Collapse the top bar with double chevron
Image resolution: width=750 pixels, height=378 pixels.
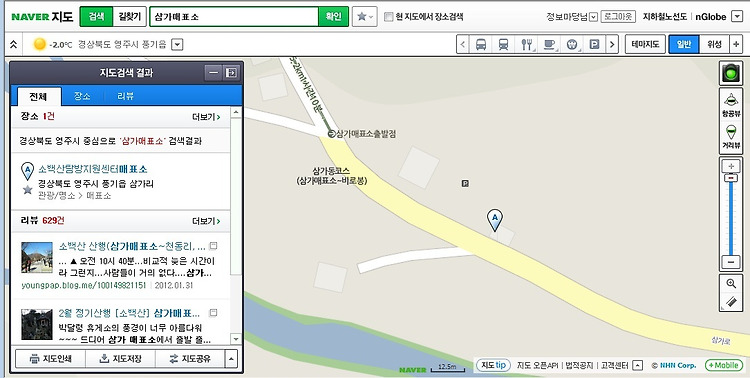pos(13,44)
